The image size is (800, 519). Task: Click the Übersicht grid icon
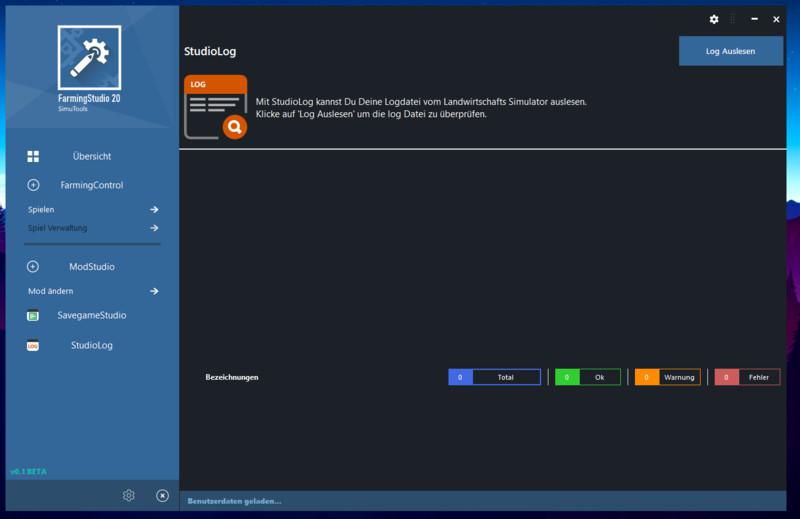pos(33,157)
